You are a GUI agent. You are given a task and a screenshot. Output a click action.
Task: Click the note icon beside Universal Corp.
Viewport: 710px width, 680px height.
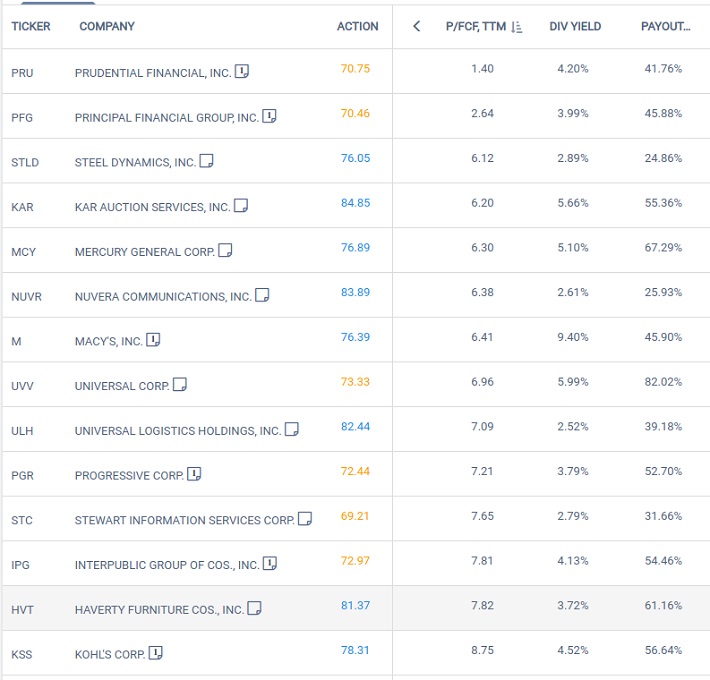(x=180, y=384)
